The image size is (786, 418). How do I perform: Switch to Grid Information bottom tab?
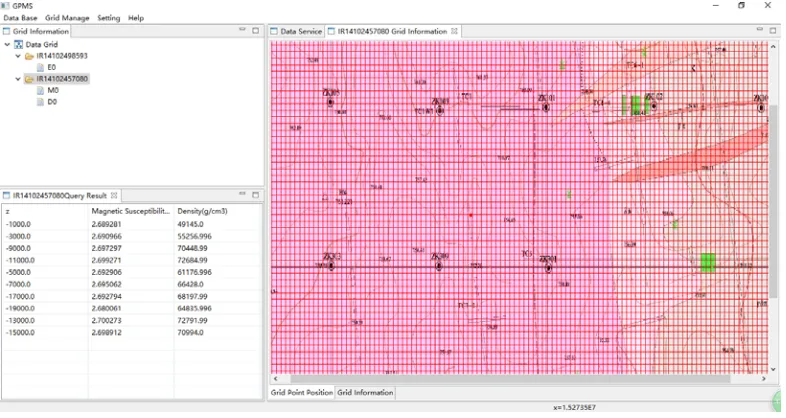(x=365, y=392)
